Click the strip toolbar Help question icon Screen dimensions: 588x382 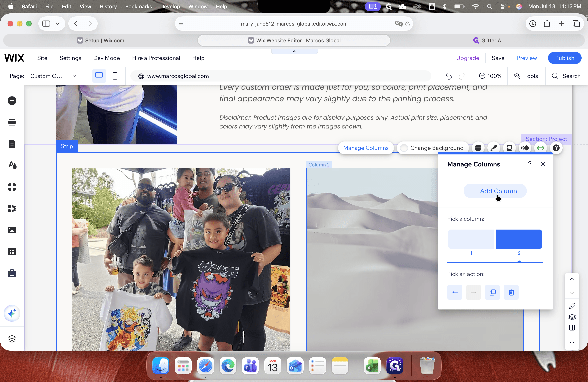[x=556, y=148]
